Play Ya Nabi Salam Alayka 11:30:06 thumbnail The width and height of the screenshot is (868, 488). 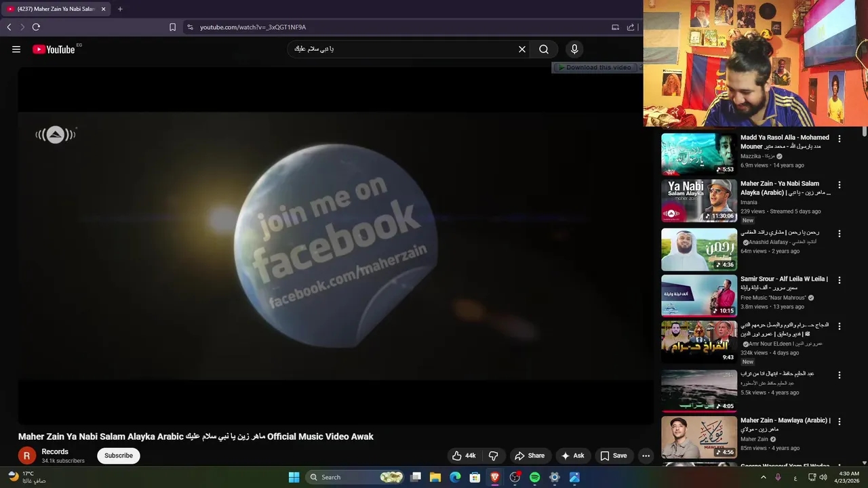click(x=699, y=201)
